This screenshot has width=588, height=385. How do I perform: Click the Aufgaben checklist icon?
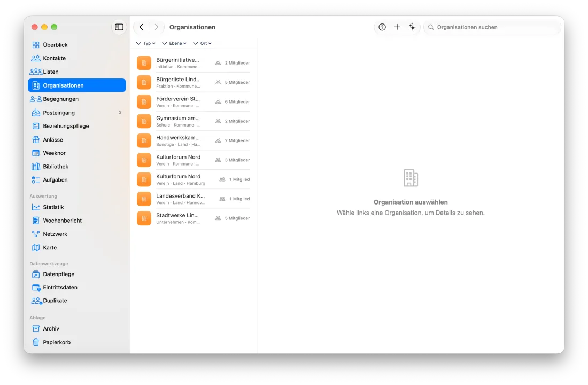[x=36, y=180]
